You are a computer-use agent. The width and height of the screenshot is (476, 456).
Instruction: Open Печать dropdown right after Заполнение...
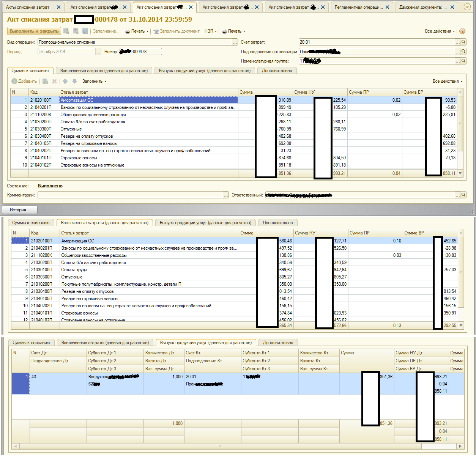click(x=137, y=31)
